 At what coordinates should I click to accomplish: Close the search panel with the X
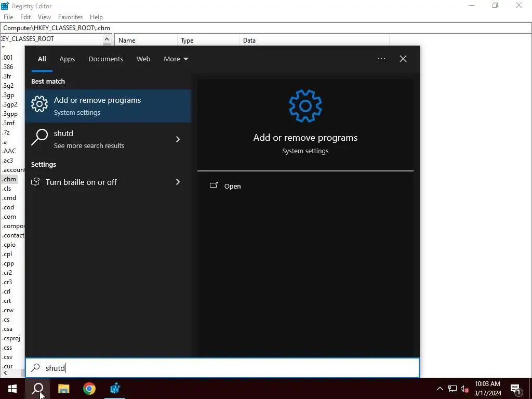[403, 59]
